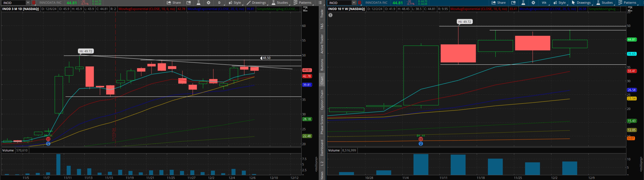Open Style menu on right weekly chart
The image size is (644, 180).
pos(559,3)
